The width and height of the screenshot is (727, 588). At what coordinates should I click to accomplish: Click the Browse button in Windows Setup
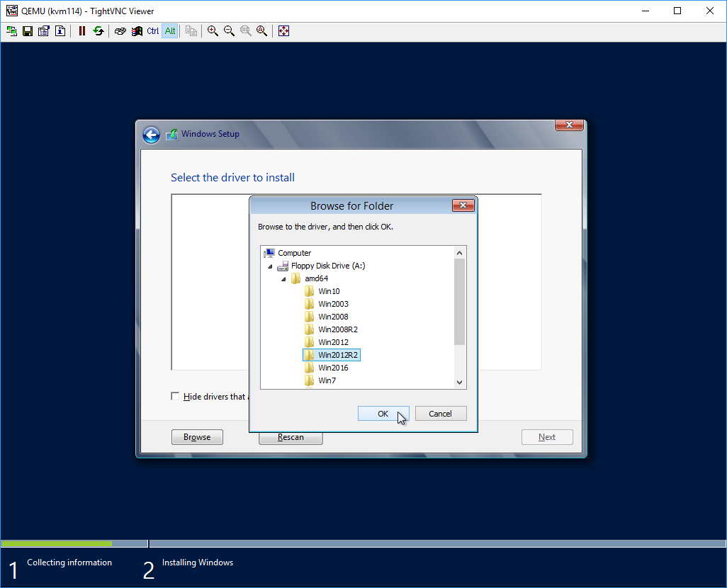coord(197,437)
